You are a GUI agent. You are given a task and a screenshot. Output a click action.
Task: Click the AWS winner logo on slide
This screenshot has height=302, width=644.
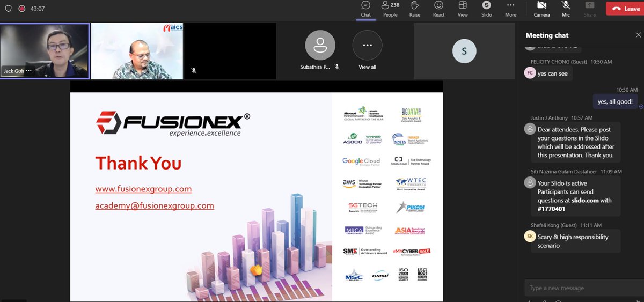pos(362,183)
